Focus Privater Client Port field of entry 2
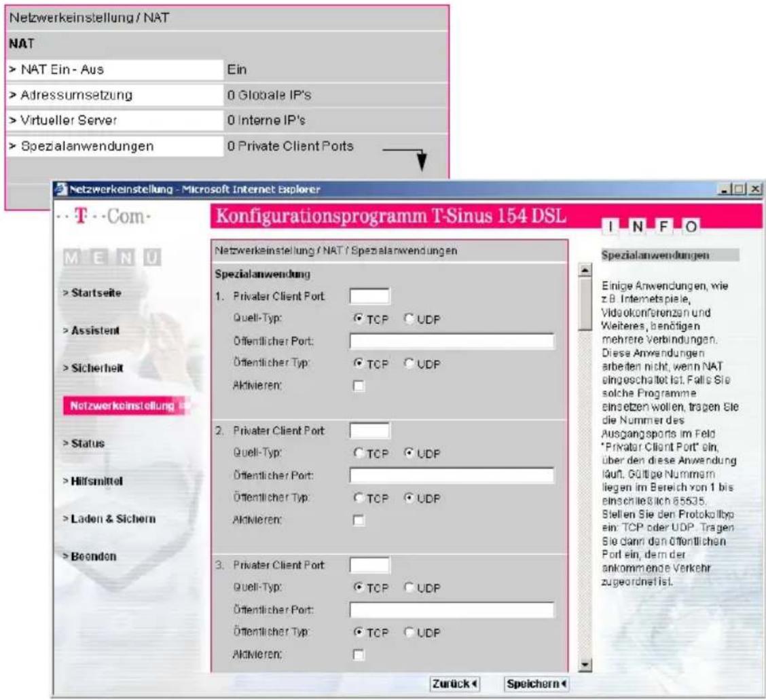 pos(370,430)
